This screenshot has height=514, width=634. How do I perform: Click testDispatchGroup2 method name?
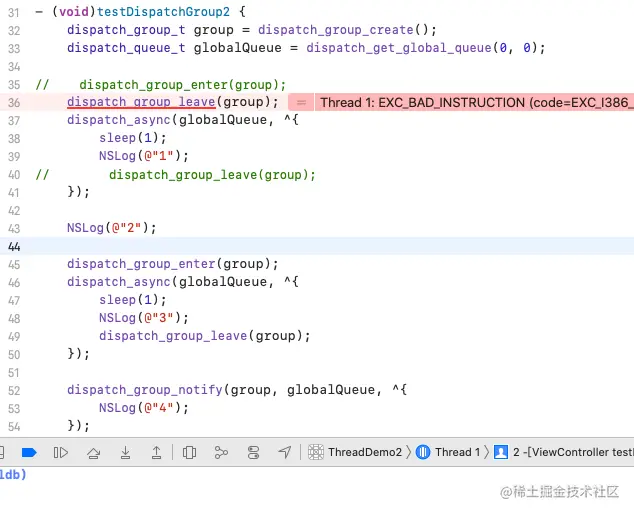[163, 11]
